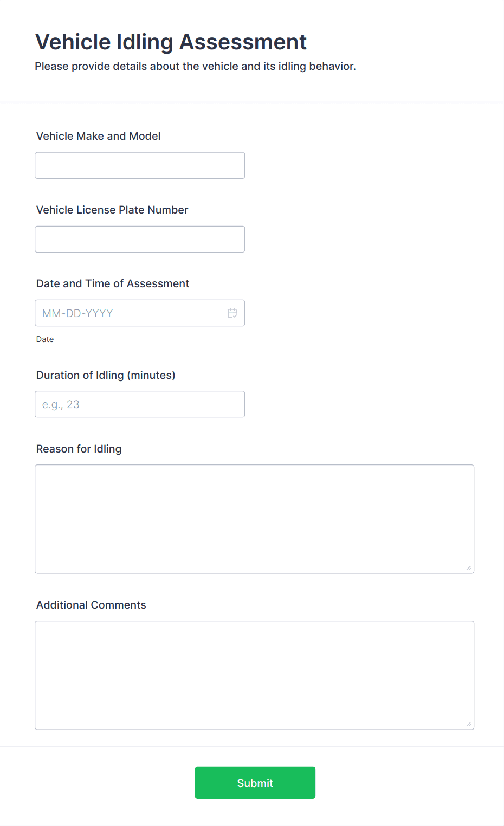Screen dimensions: 504x826
Task: Click the subtitle text about idling behavior
Action: click(x=195, y=66)
